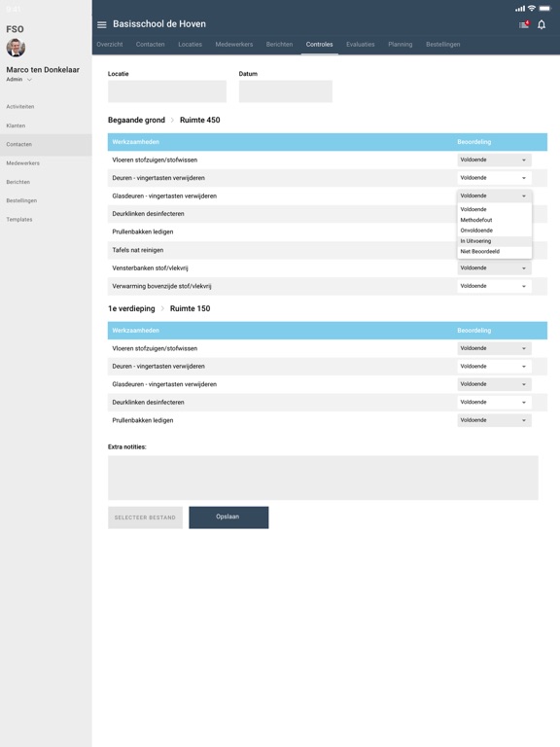
Task: Click the Werkzaamheden header of Ruimte 450 table
Action: [x=136, y=142]
